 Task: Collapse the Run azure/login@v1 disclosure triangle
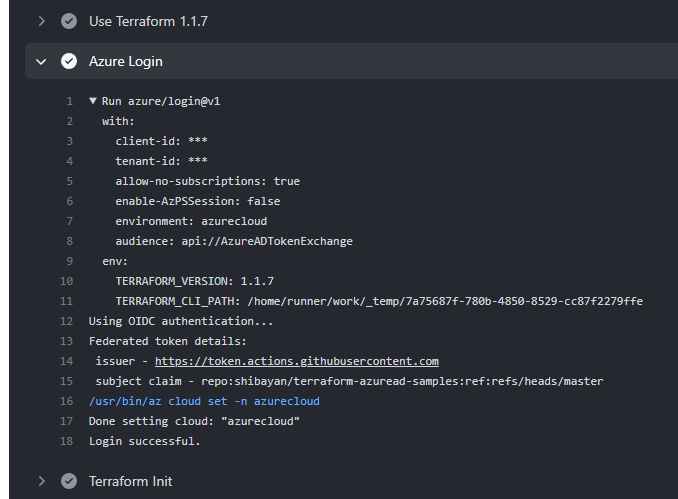tap(93, 101)
